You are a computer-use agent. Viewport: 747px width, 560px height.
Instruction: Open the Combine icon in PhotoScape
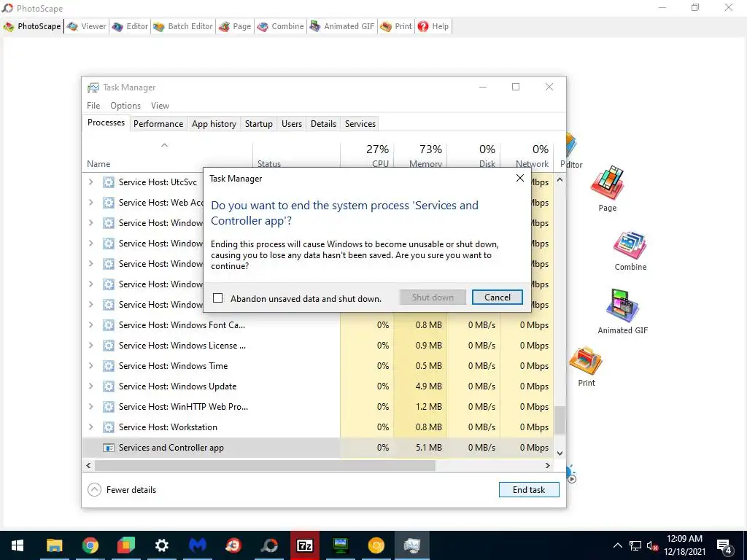630,251
